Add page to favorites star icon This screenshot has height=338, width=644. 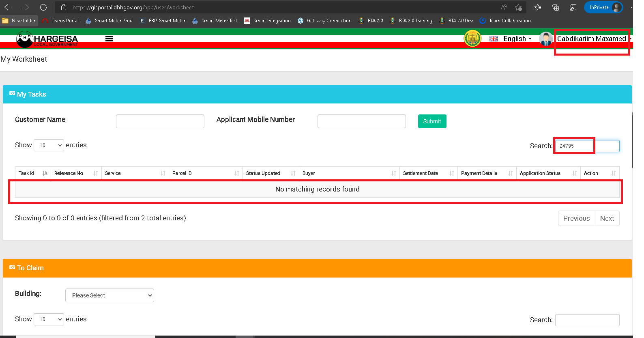coord(518,7)
